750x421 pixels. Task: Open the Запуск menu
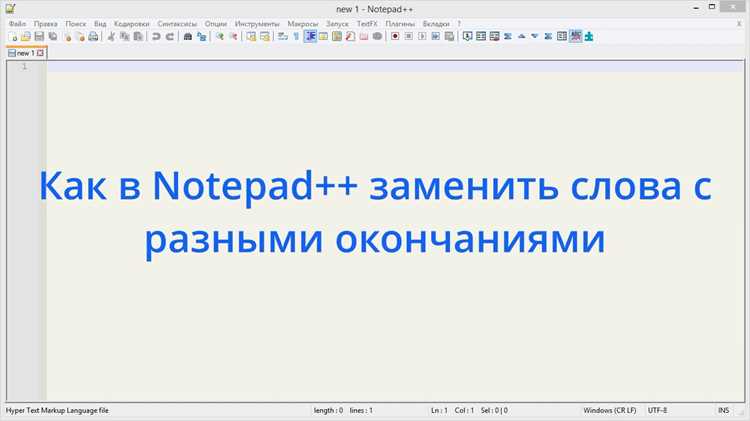click(337, 23)
